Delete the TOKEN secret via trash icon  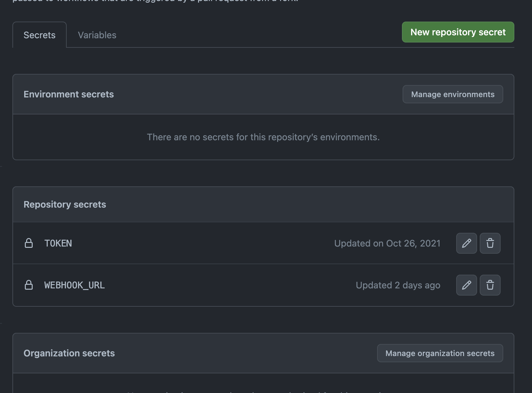(490, 243)
